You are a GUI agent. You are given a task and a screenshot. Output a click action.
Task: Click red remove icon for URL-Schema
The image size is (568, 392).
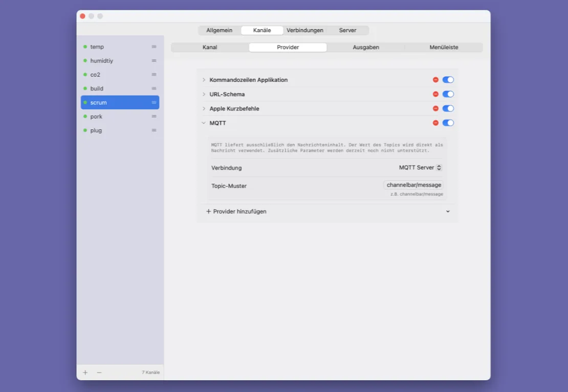click(x=435, y=94)
